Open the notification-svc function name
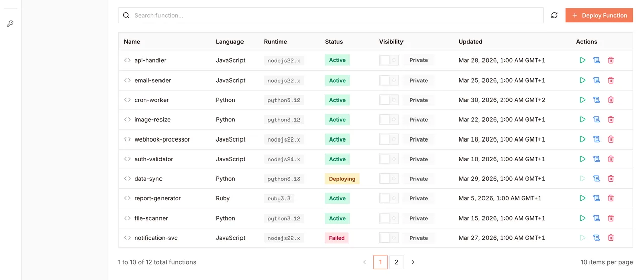Viewport: 644px width, 280px height. [156, 238]
